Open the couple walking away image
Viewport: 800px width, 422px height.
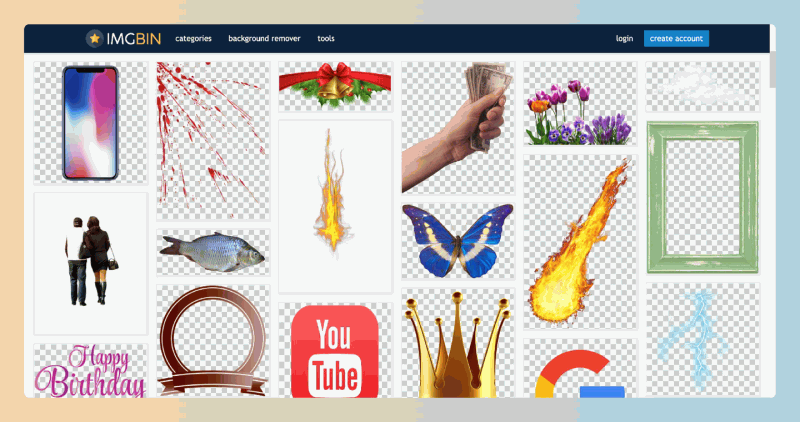91,263
